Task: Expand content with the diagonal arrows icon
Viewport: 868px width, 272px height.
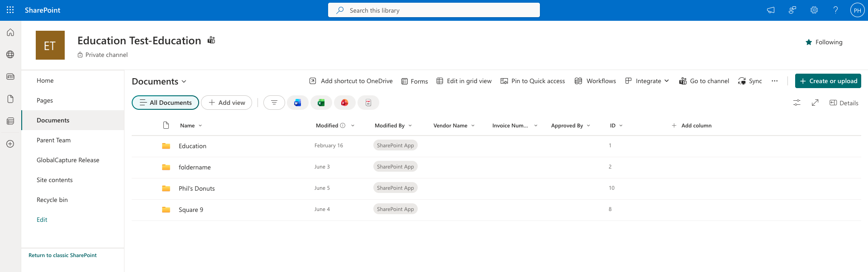Action: [815, 103]
